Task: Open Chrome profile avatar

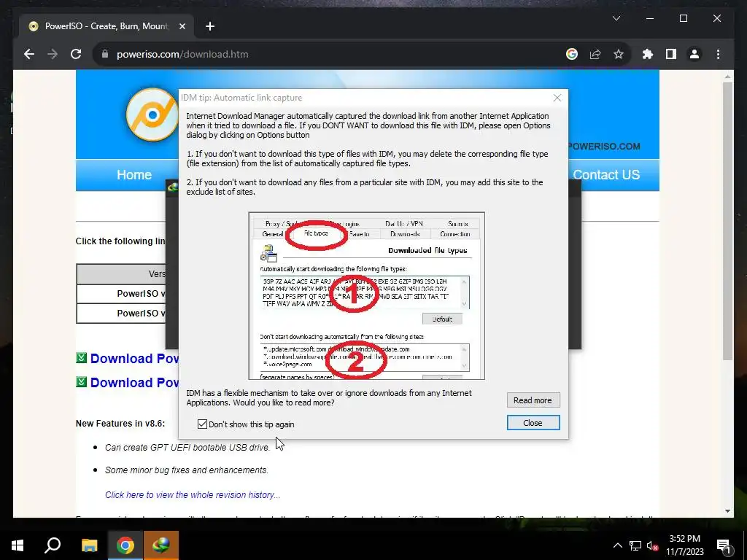Action: pos(694,54)
